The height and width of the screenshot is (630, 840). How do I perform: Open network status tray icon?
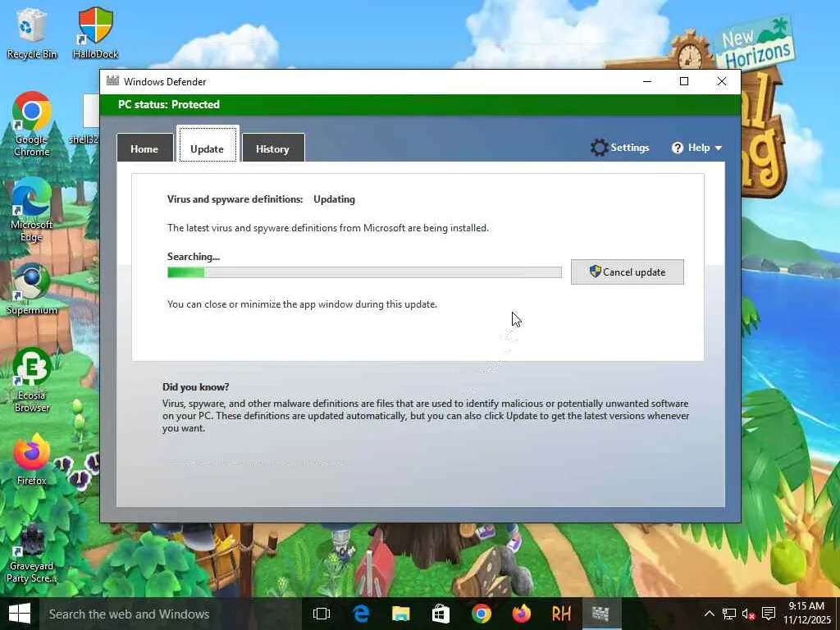728,614
